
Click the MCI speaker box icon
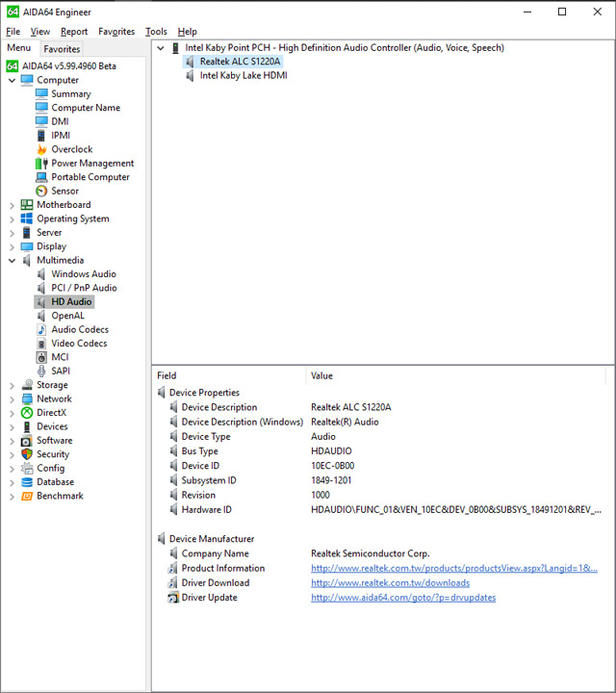[41, 357]
